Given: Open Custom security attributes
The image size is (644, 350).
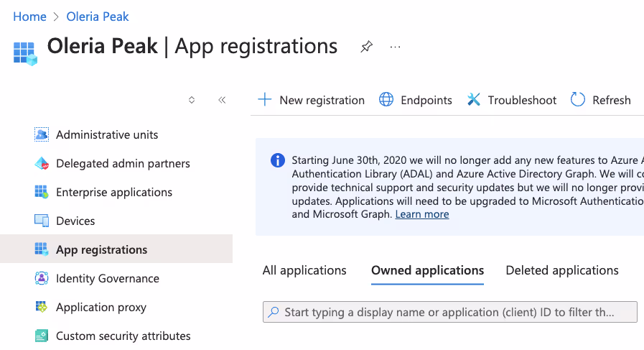Looking at the screenshot, I should [123, 336].
